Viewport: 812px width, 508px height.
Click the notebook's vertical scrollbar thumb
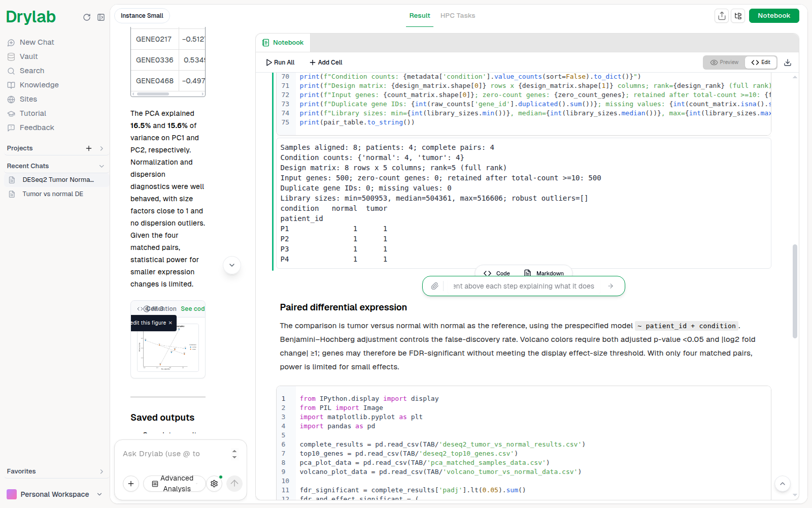coord(795,291)
